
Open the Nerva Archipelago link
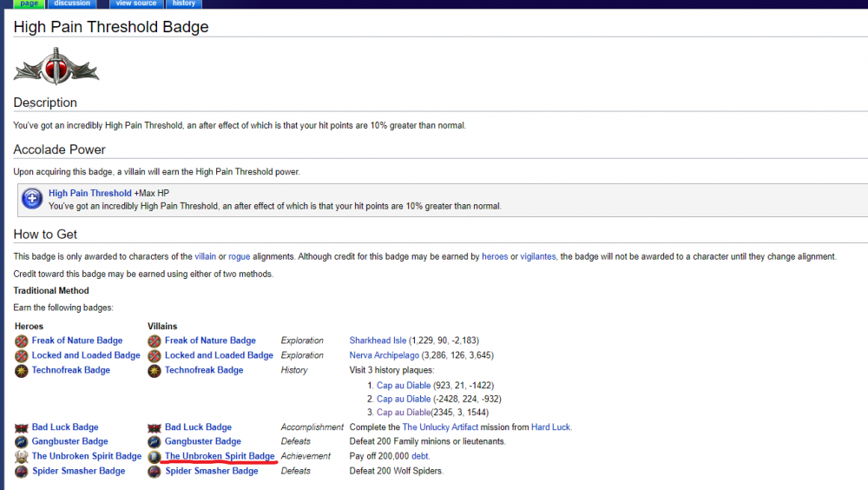[385, 355]
